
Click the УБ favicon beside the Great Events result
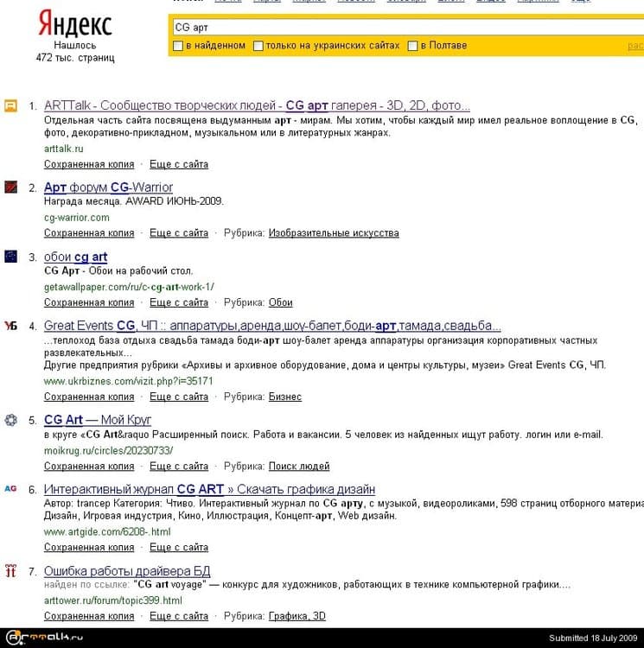[x=10, y=326]
